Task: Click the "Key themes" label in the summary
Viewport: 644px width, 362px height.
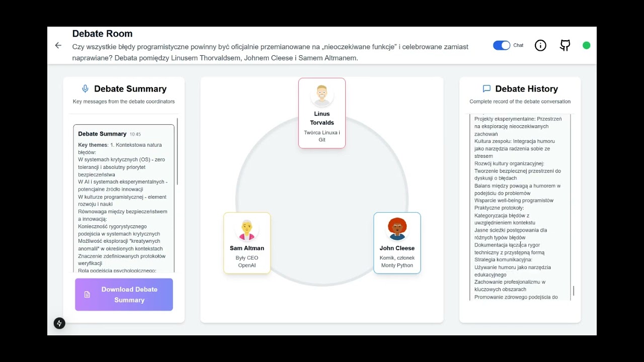Action: click(x=93, y=145)
